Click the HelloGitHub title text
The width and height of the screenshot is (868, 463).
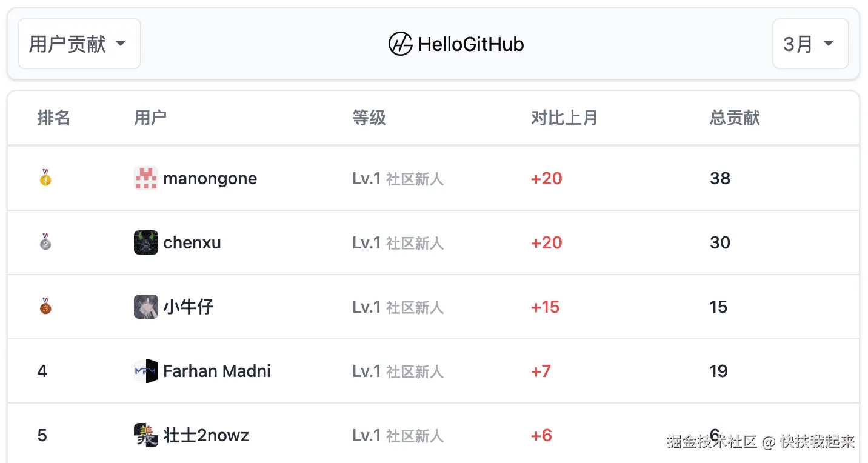pos(471,44)
